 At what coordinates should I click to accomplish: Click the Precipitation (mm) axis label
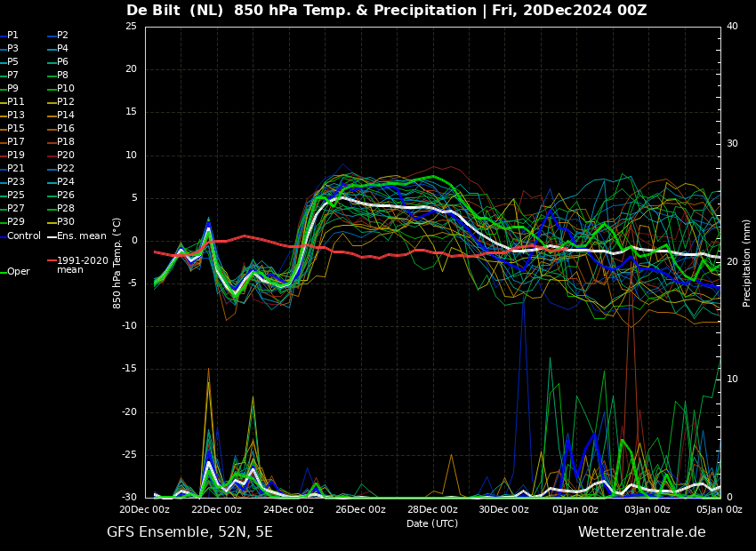point(747,262)
